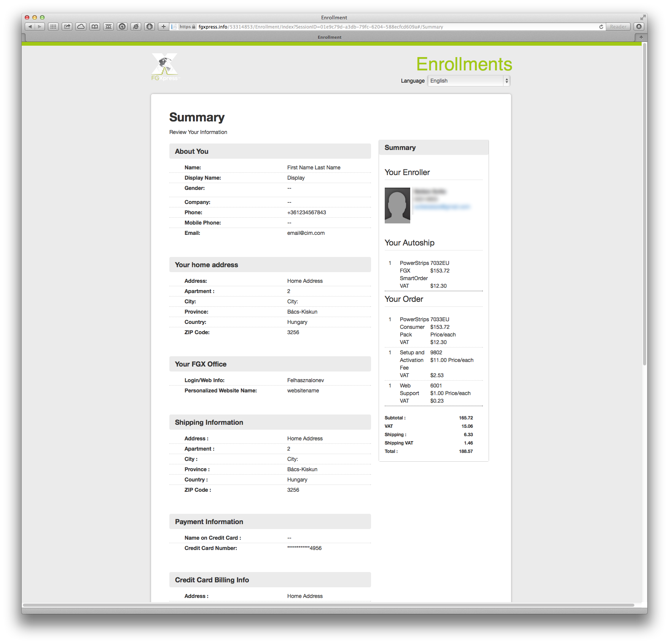Open iCloud Tabs cloud icon
The height and width of the screenshot is (644, 669).
click(x=81, y=27)
